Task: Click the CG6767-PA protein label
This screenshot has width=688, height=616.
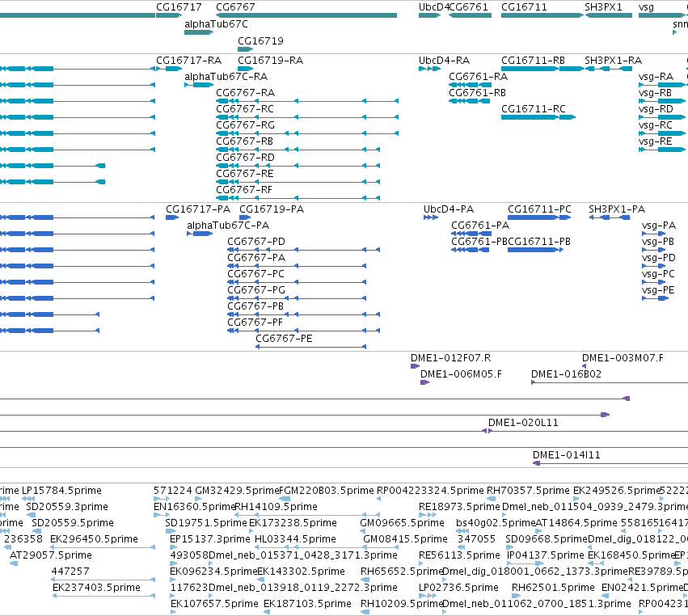Action: [256, 258]
